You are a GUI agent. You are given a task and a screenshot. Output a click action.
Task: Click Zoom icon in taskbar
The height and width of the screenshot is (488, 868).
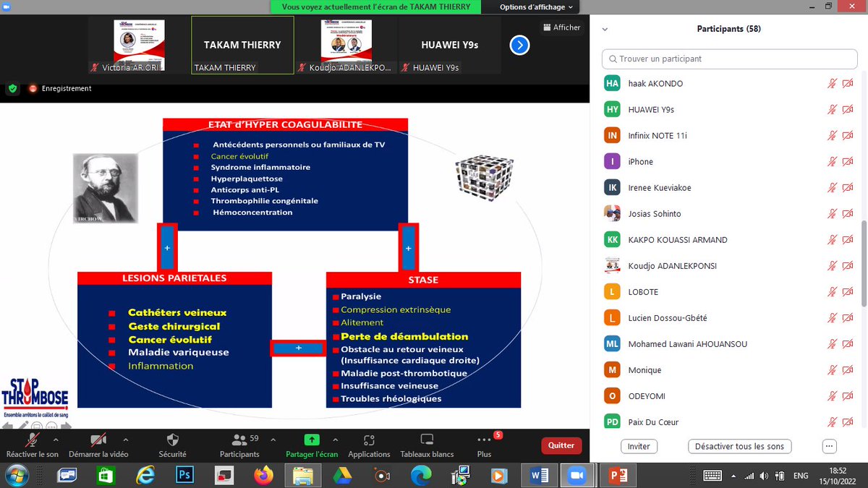[x=577, y=475]
